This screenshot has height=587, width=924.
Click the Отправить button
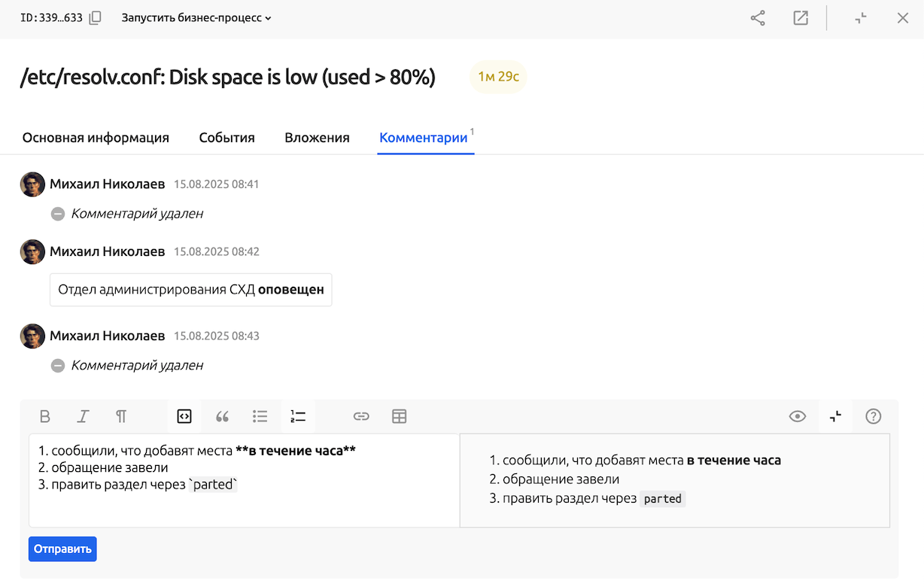click(x=62, y=549)
